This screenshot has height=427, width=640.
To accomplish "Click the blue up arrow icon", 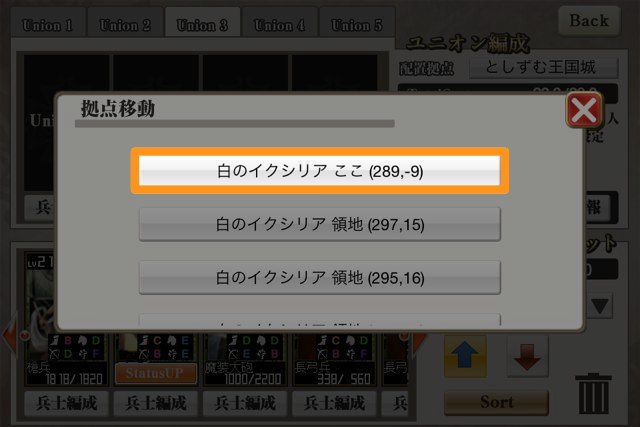I will [465, 356].
